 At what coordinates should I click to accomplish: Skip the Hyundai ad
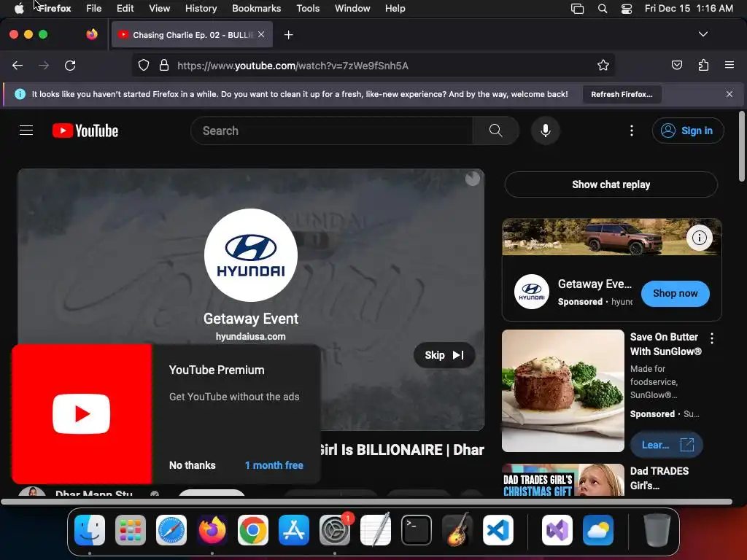[x=444, y=355]
